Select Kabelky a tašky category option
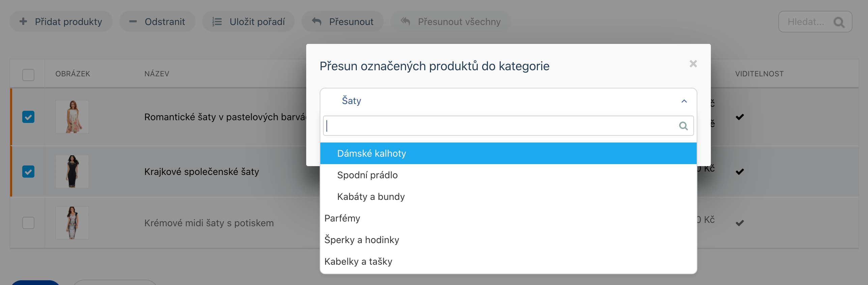Image resolution: width=868 pixels, height=285 pixels. click(508, 261)
